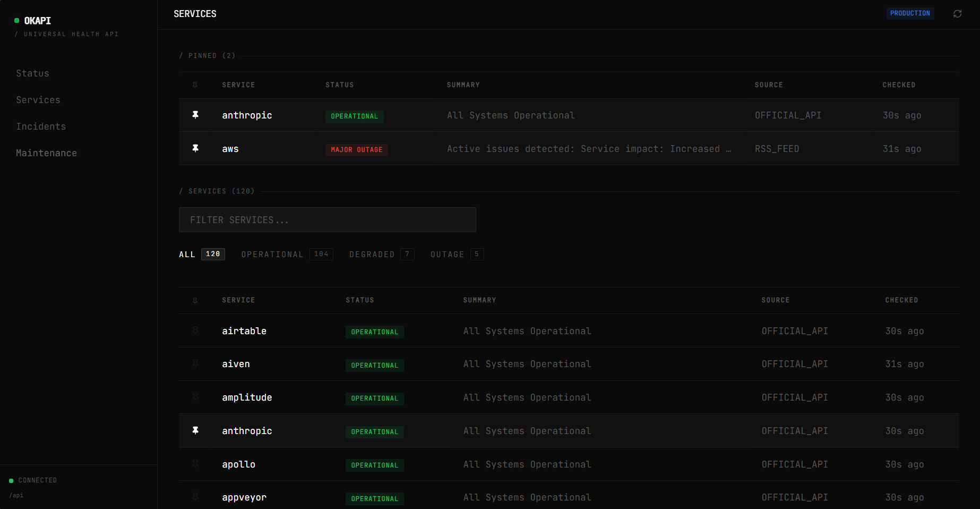The image size is (980, 509).
Task: Open appveyor service row
Action: [x=569, y=495]
